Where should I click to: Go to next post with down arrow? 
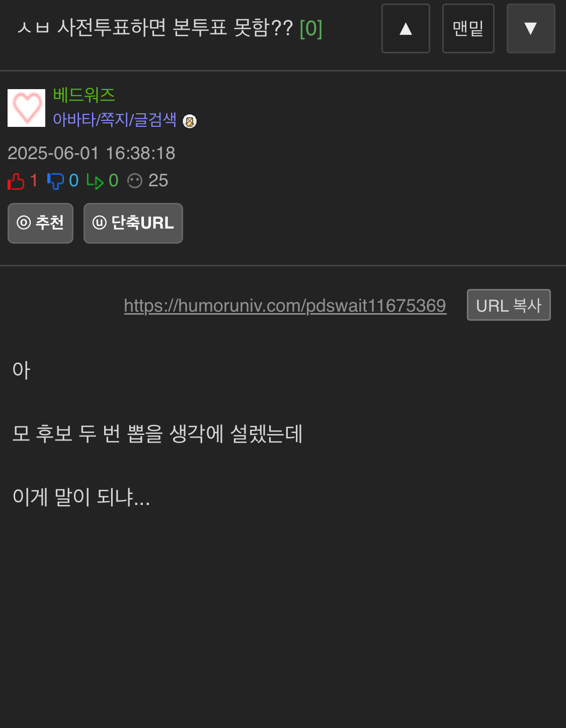point(531,28)
